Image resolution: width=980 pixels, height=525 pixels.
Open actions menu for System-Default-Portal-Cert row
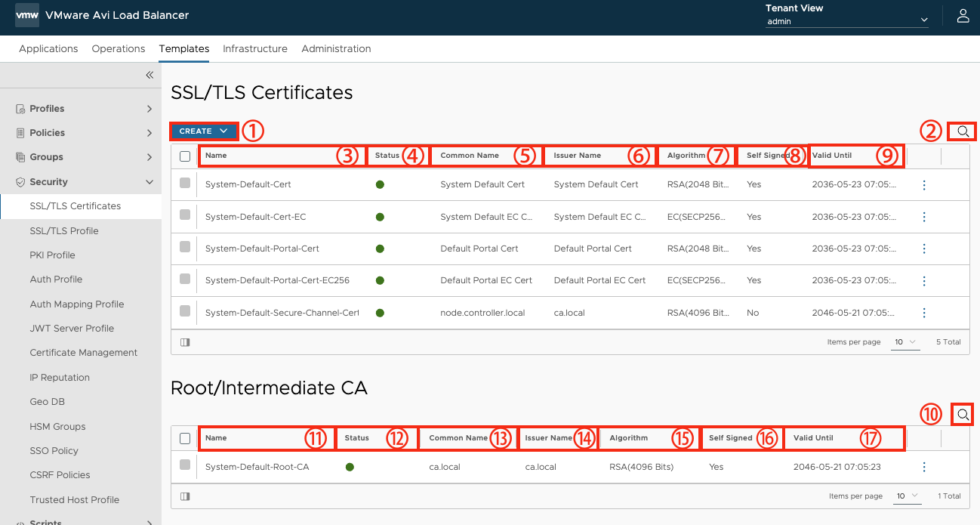coord(924,249)
